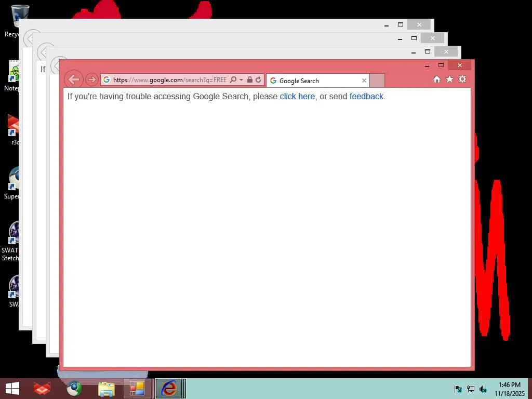The width and height of the screenshot is (532, 399).
Task: Close the rearmost Internet Explorer window
Action: (419, 25)
